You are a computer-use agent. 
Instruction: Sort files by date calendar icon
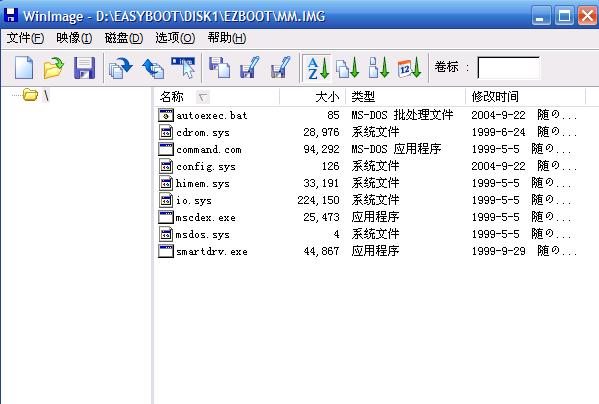click(409, 68)
